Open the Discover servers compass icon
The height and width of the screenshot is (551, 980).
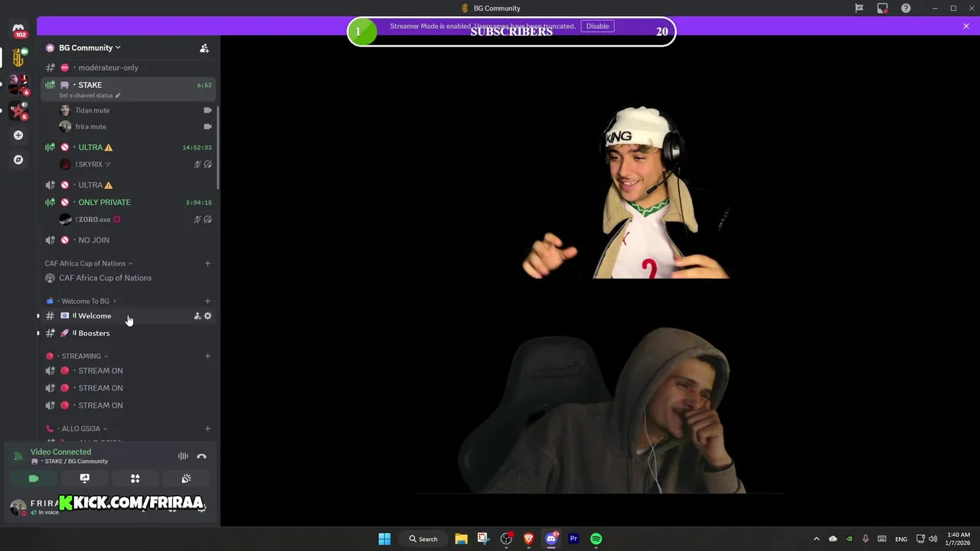click(18, 160)
